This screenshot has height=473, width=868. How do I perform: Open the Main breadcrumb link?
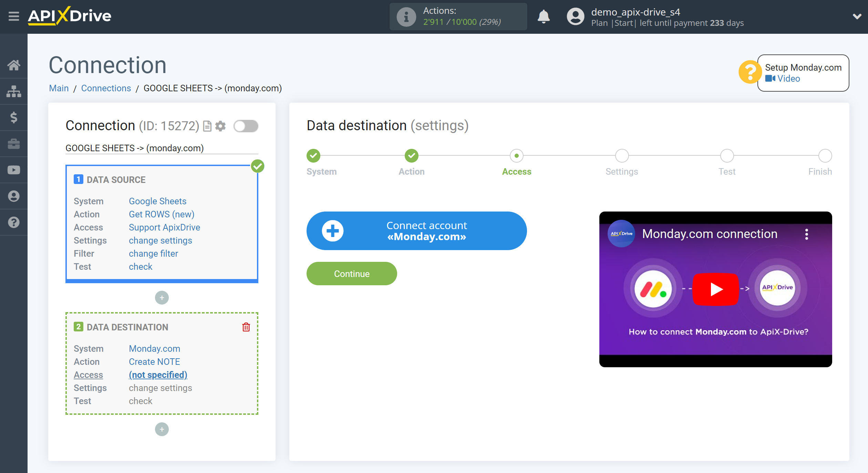[x=58, y=88]
